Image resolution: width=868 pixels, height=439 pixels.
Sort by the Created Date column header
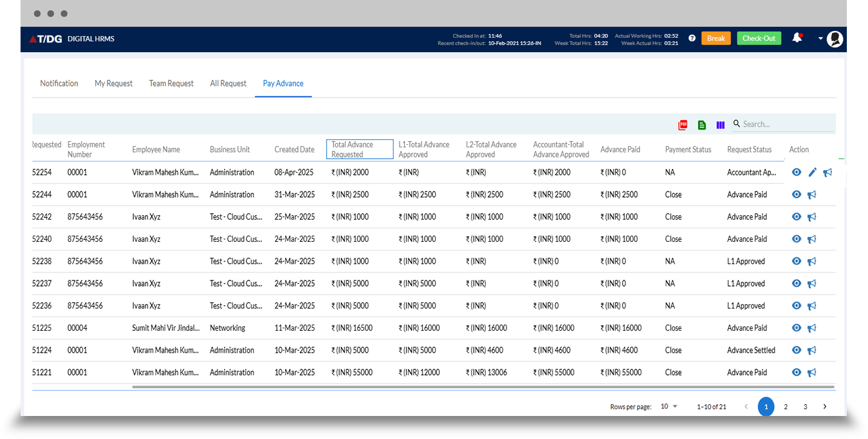294,149
